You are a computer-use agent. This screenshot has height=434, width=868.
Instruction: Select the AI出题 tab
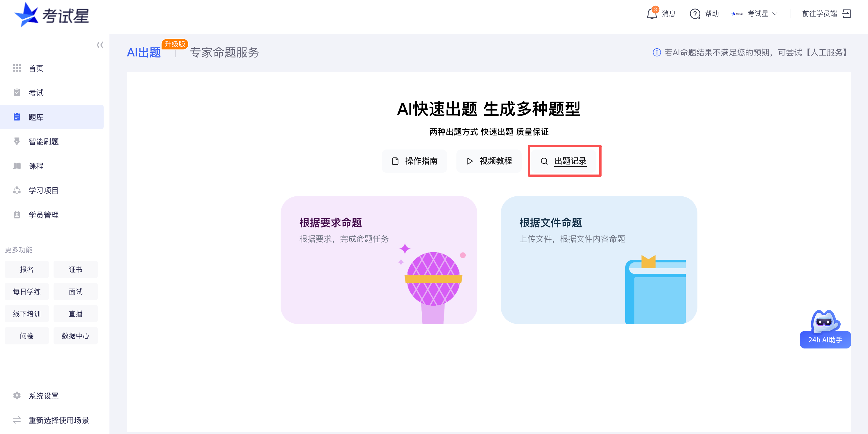coord(144,53)
